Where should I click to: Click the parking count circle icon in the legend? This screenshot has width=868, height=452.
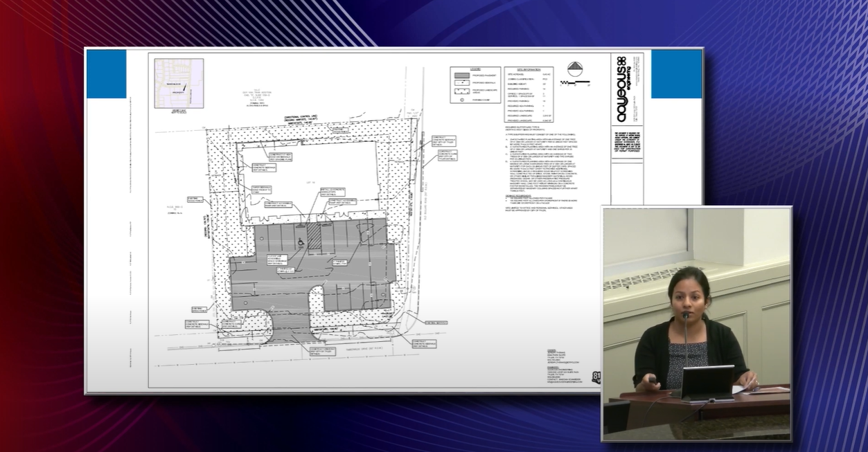(x=462, y=100)
